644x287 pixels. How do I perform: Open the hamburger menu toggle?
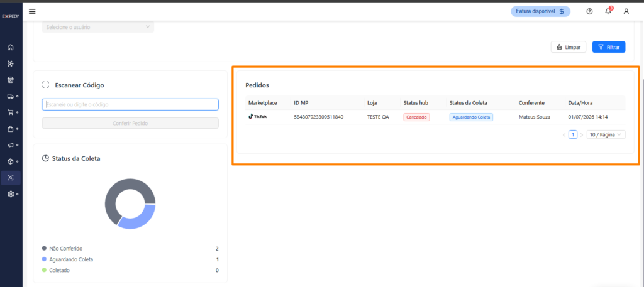point(32,11)
